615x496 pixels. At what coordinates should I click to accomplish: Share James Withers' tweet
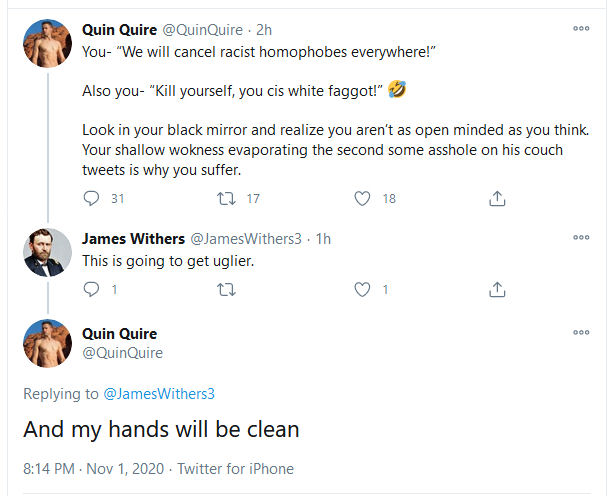tap(496, 290)
